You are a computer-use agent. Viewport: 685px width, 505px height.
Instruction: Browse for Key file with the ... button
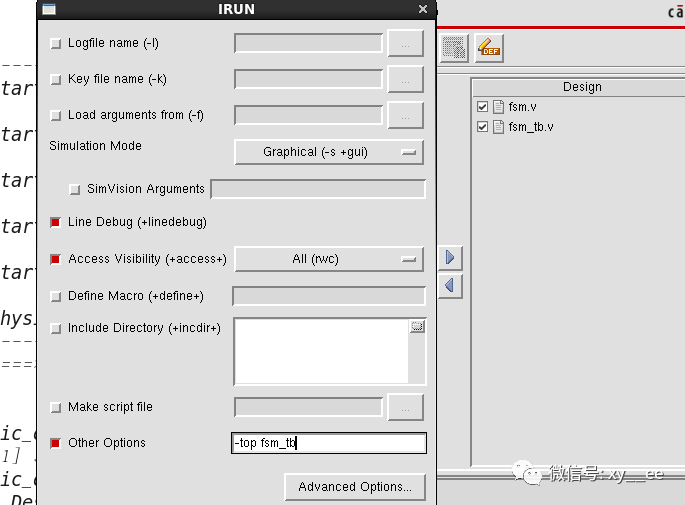(405, 79)
